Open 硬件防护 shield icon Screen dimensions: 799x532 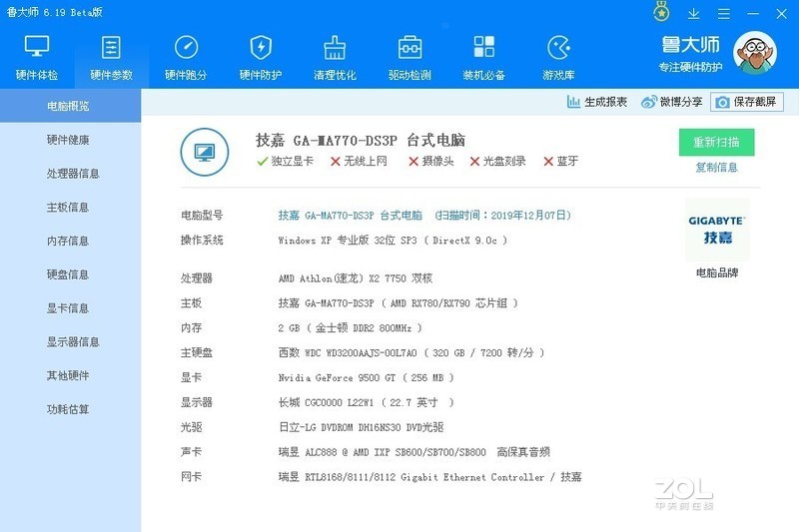pos(261,47)
